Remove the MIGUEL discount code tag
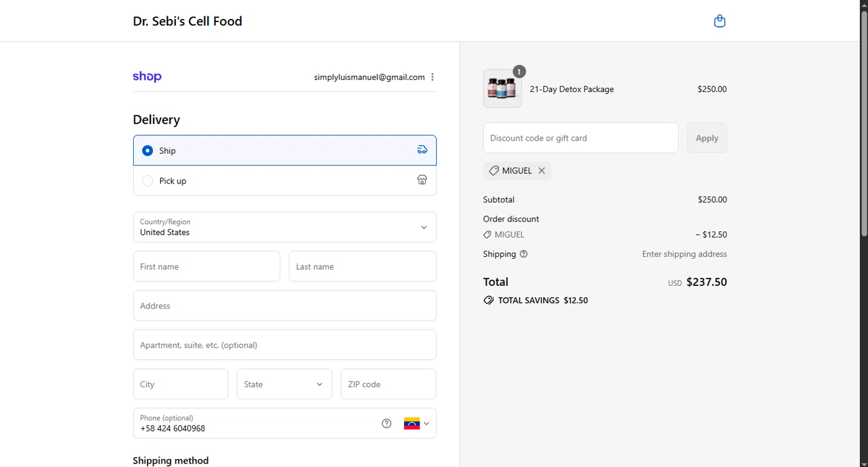 [x=542, y=171]
